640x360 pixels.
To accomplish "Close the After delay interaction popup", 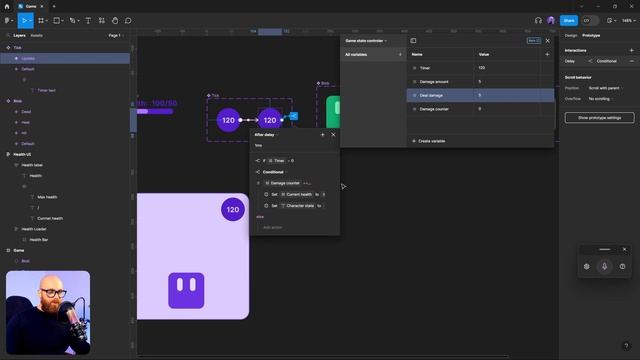I will 333,135.
